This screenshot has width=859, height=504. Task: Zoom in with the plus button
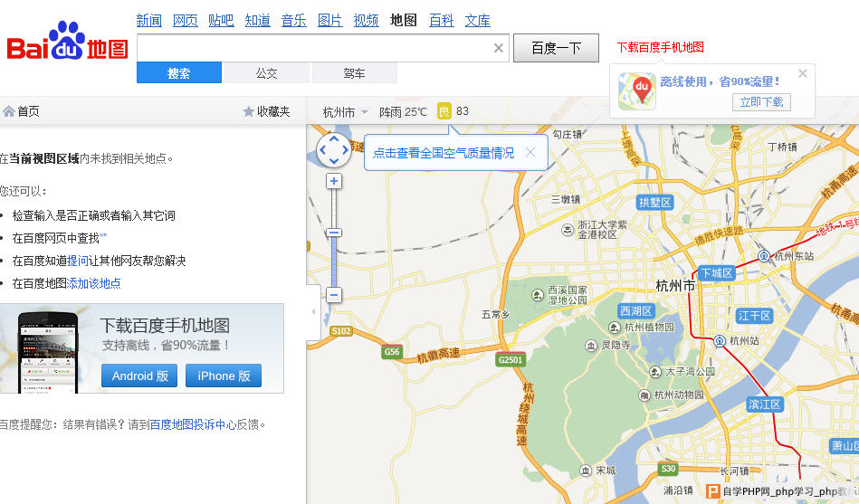coord(334,181)
